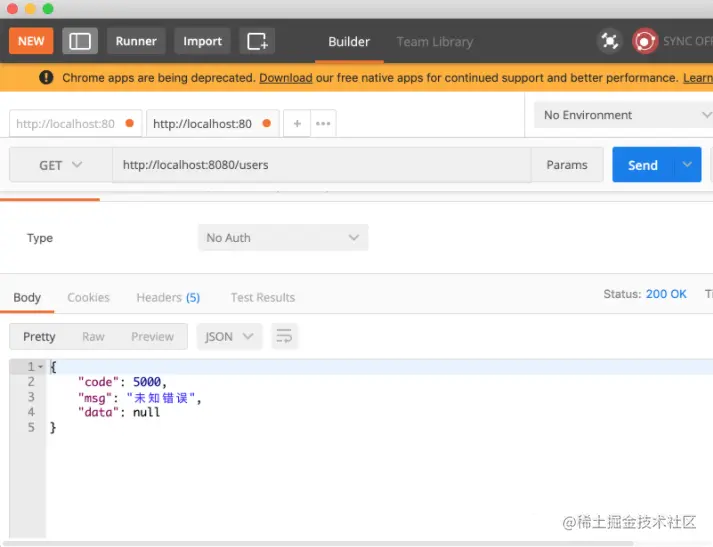Click unsaved dot on first request tab
Viewport: 713px width, 547px height.
tap(130, 123)
